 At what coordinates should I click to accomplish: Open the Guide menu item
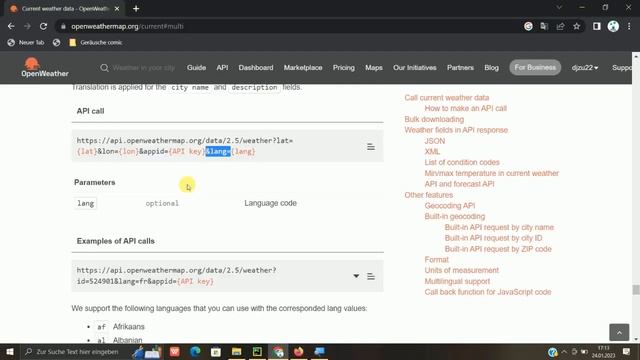pyautogui.click(x=196, y=68)
